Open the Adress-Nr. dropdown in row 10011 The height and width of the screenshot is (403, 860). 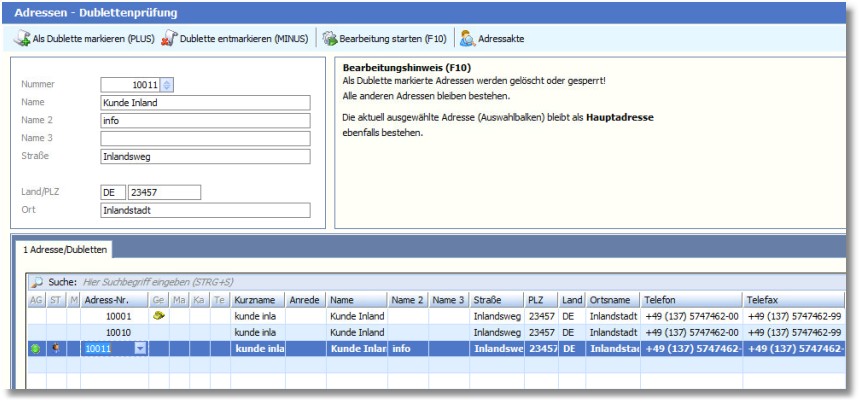140,348
